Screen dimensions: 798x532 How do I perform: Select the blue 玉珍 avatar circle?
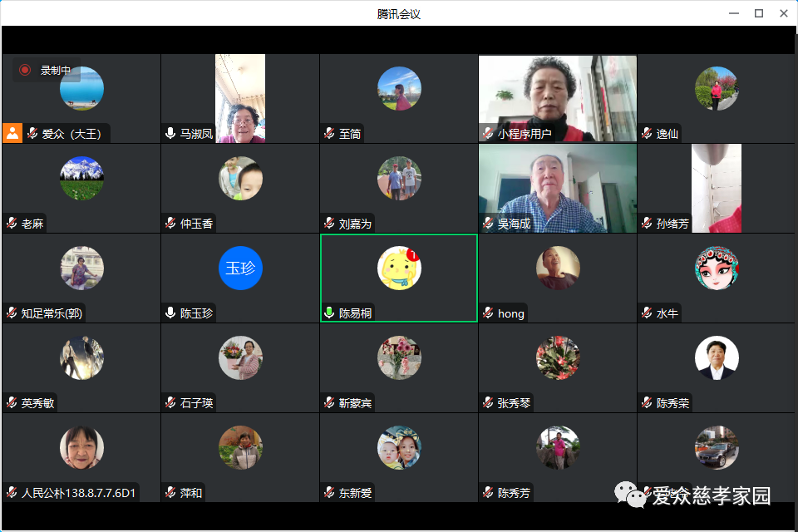(x=240, y=268)
